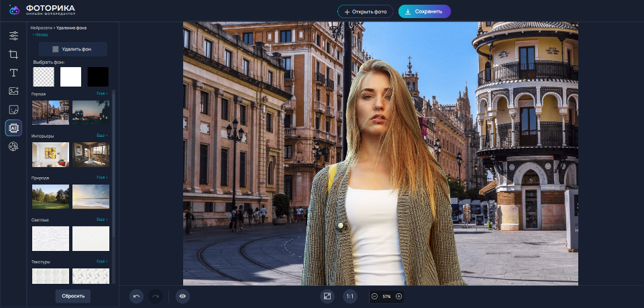Viewport: 644px width, 308px height.
Task: Expand more Интерьеры backgrounds via Еще
Action: 102,136
